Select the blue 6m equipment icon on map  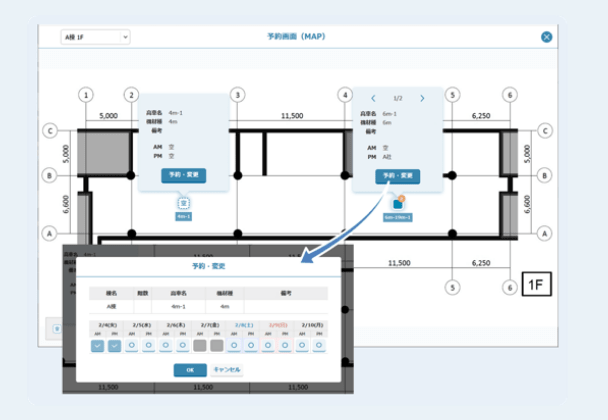(x=397, y=203)
